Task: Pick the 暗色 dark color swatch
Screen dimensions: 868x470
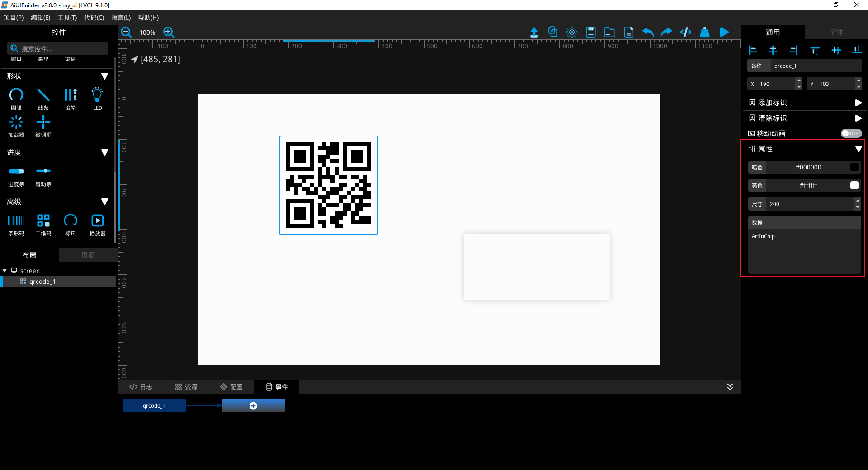Action: 854,167
